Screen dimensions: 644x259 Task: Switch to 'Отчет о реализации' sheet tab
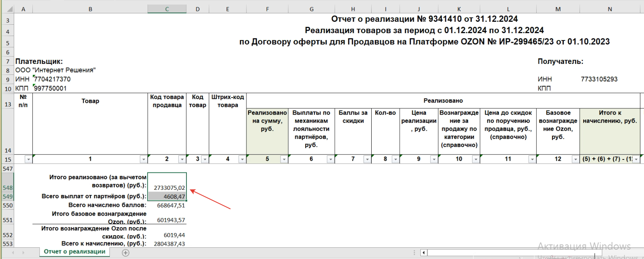pyautogui.click(x=75, y=252)
